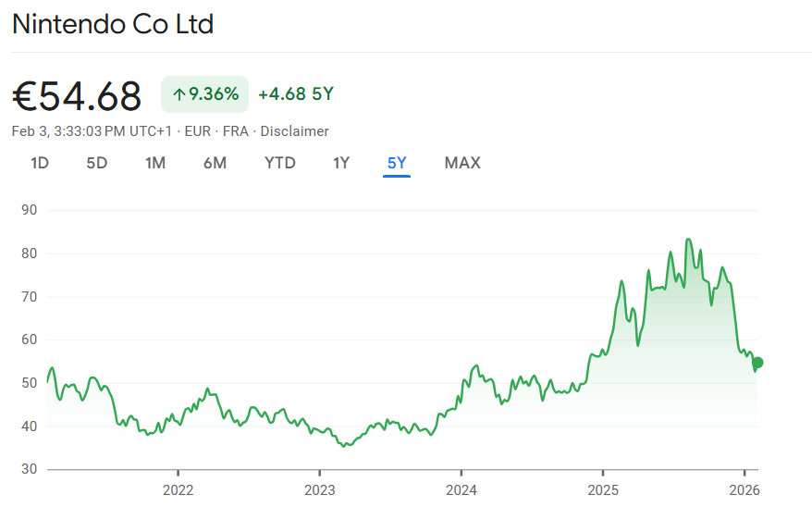Select the 1D time range tab

[40, 163]
